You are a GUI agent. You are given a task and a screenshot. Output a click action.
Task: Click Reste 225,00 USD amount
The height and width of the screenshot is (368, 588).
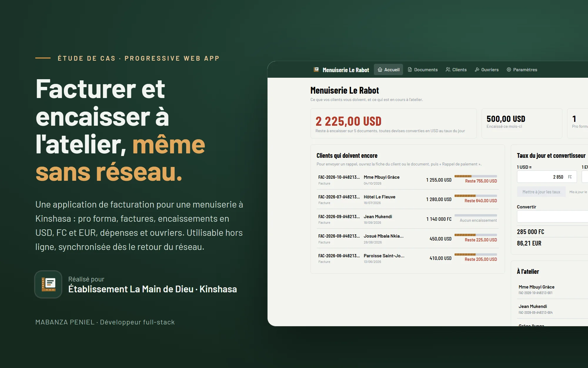pos(481,240)
